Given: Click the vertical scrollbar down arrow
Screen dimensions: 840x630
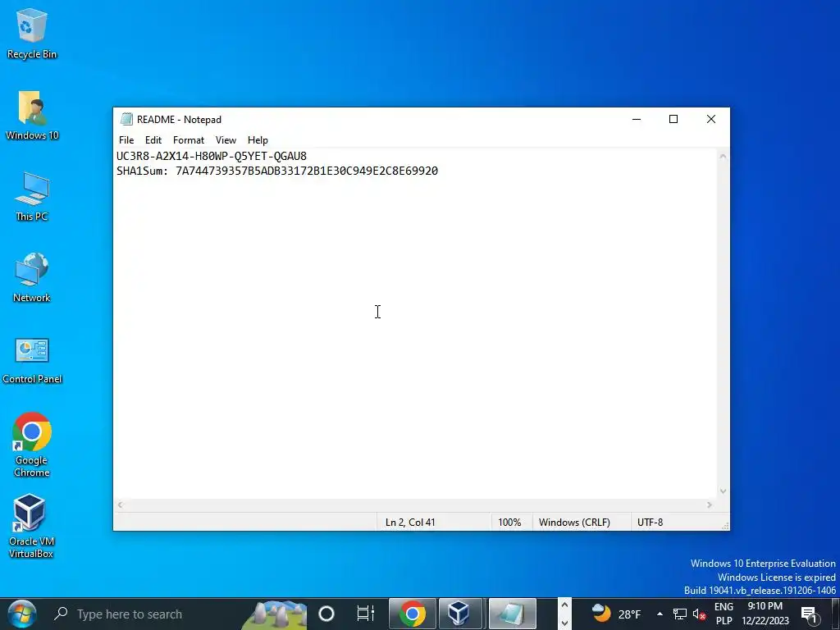Looking at the screenshot, I should [724, 491].
